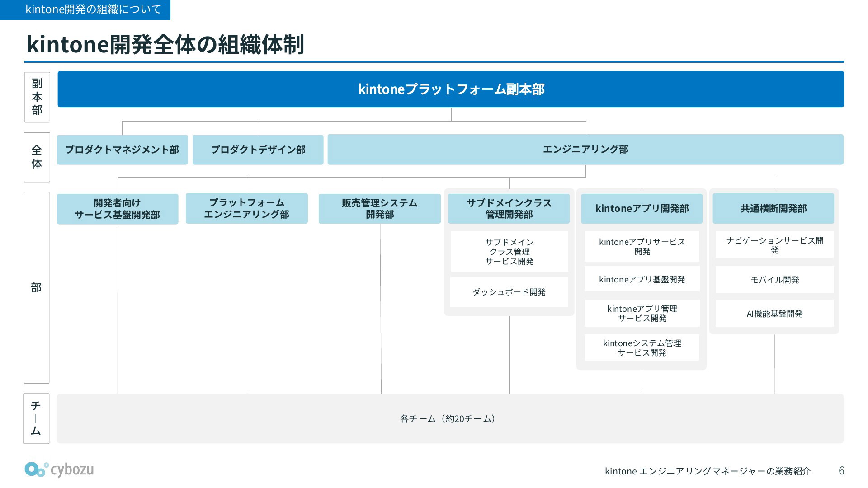
Task: Click the ダッシュボード開発 item
Action: tap(509, 292)
